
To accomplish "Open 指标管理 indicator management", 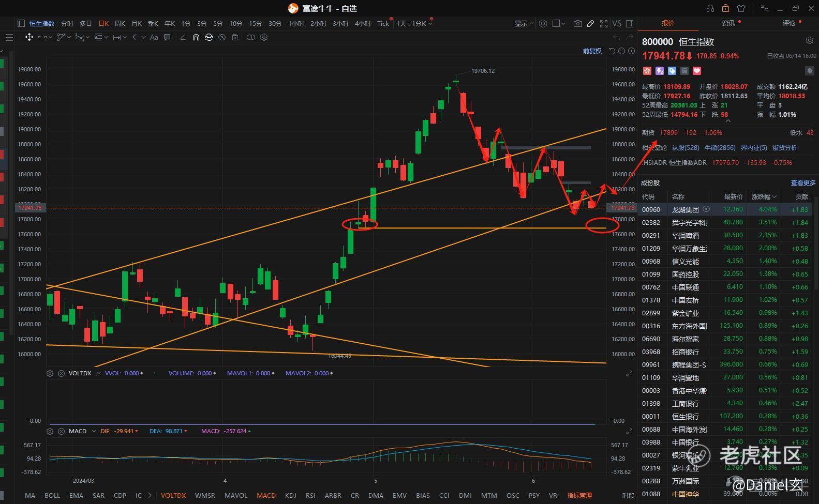I will tap(579, 495).
